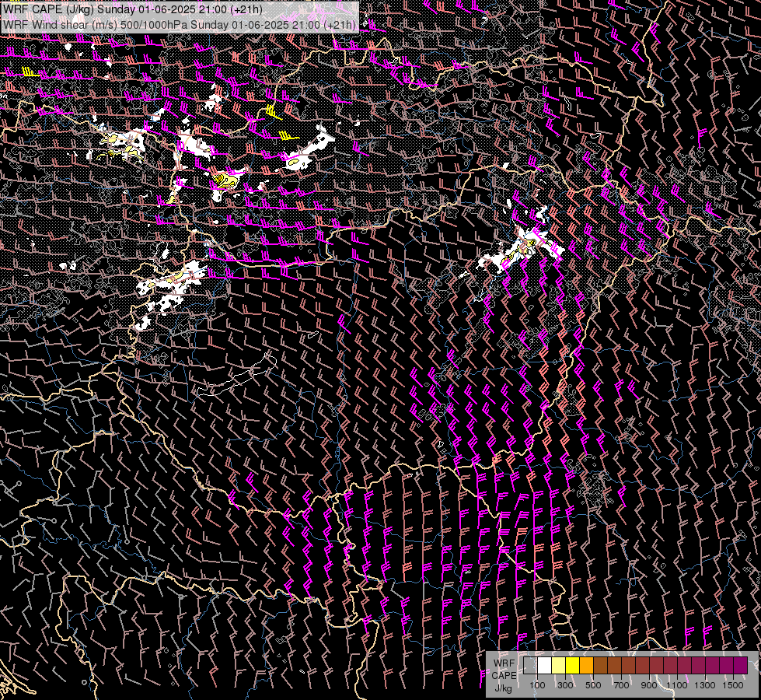
Task: Click the 'WRF CAPE (J/kg)' title line
Action: [x=132, y=9]
